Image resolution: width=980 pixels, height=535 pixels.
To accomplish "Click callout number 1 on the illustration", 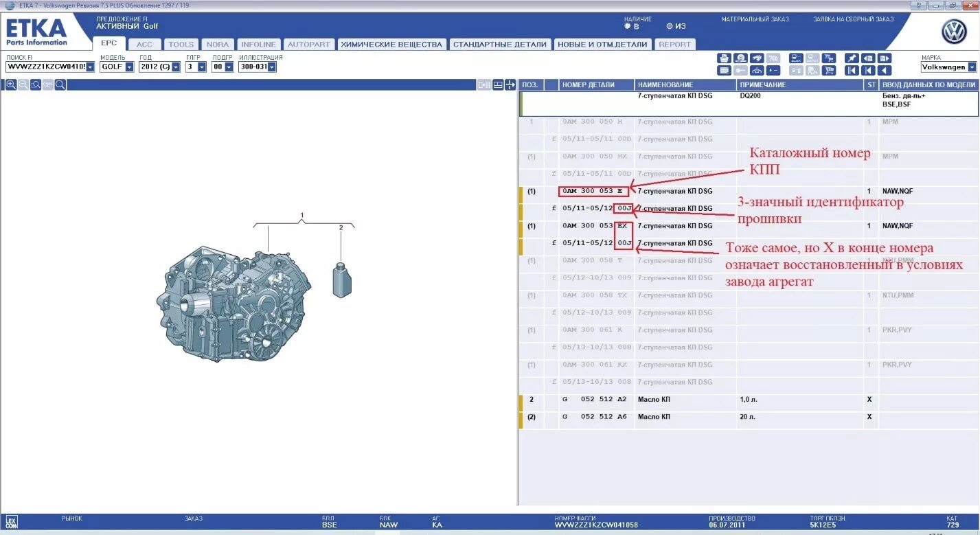I will tap(301, 216).
